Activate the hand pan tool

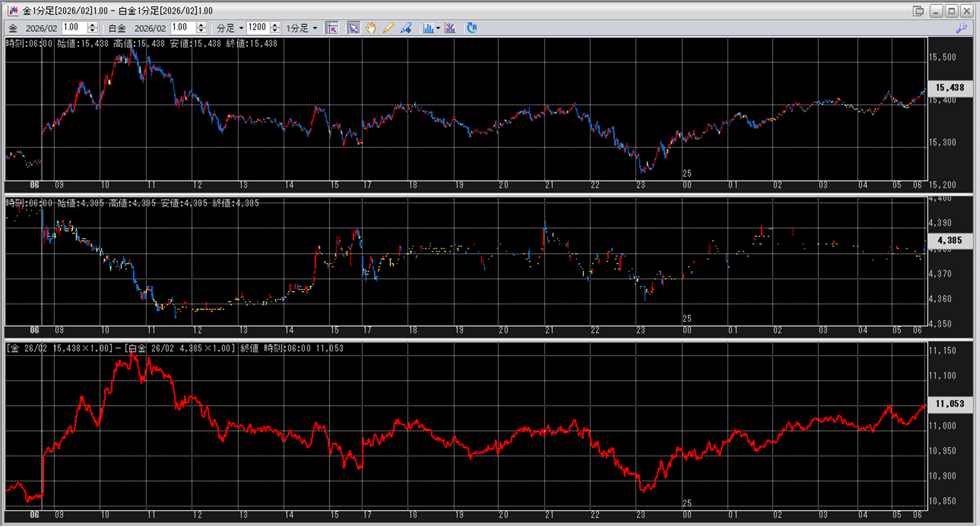click(x=371, y=28)
